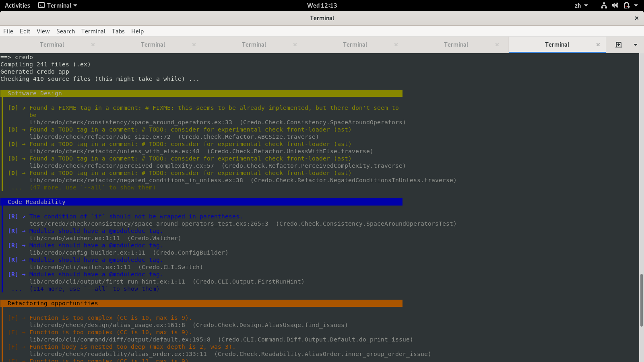The image size is (644, 362).
Task: Open new terminal tab button
Action: 619,45
